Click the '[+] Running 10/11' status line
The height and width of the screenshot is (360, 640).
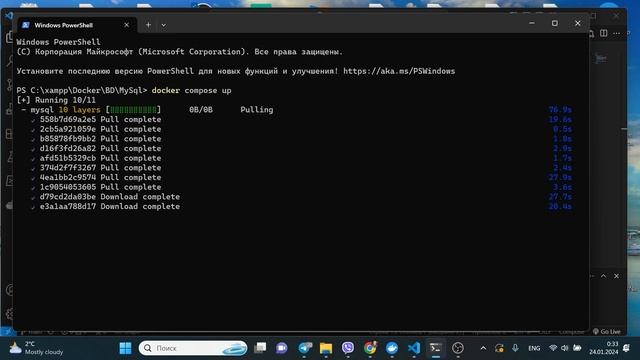pyautogui.click(x=56, y=100)
